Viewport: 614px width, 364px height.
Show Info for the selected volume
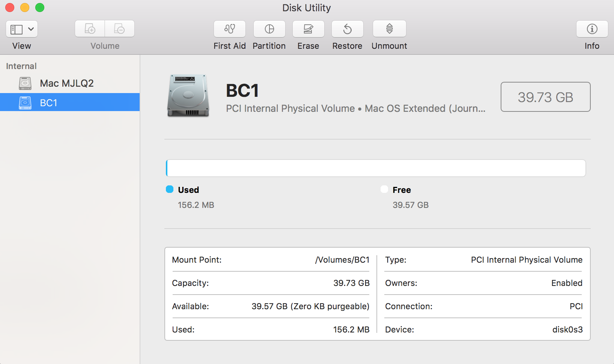(592, 29)
